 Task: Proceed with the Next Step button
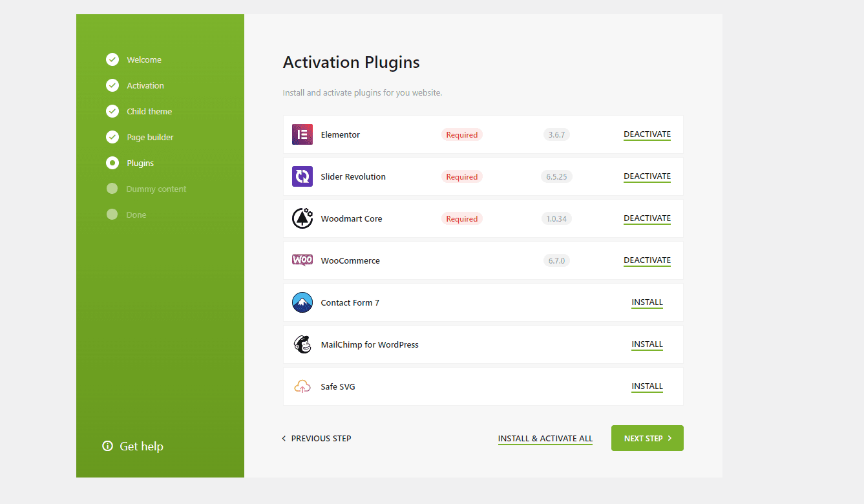[647, 438]
